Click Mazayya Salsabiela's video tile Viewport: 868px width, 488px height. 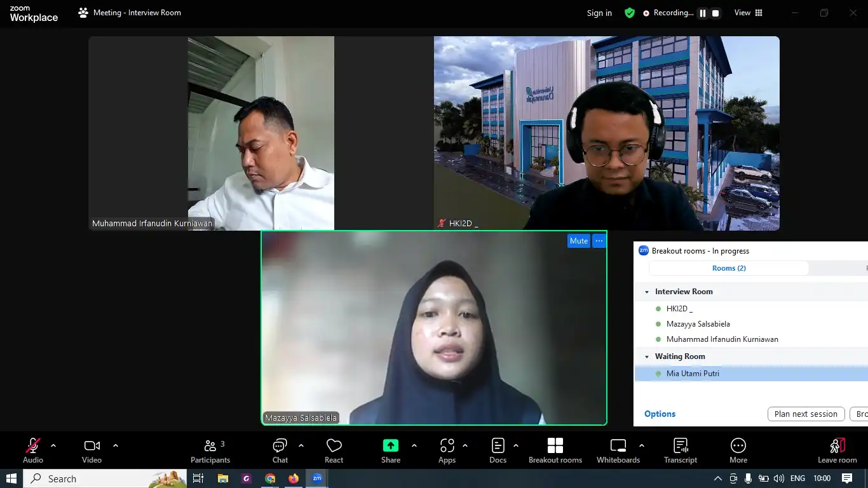coord(434,328)
